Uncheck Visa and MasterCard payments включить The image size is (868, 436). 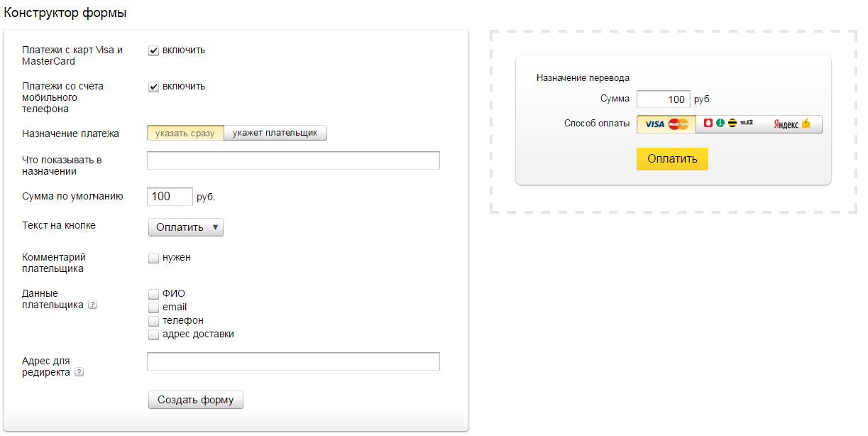click(153, 50)
